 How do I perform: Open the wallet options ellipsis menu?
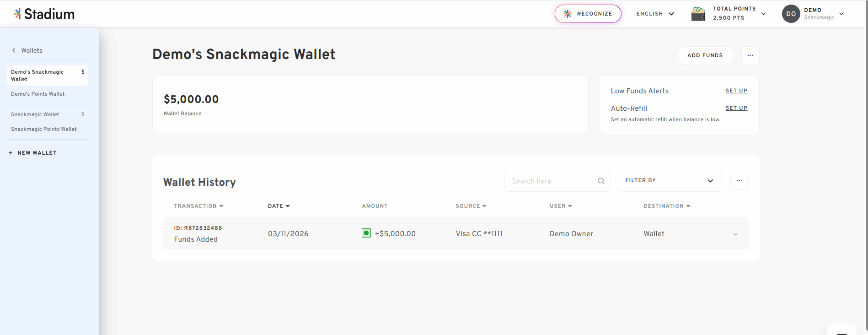coord(750,55)
